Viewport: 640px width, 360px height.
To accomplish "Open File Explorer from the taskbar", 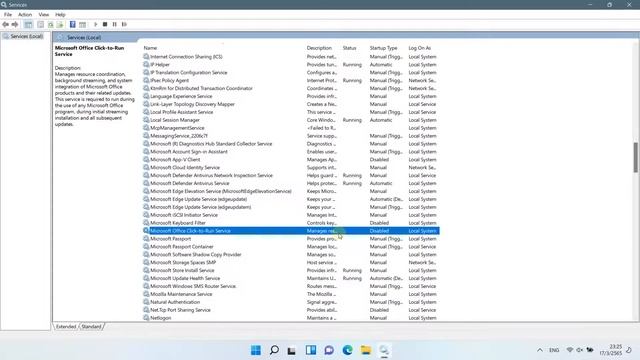I will 366,350.
